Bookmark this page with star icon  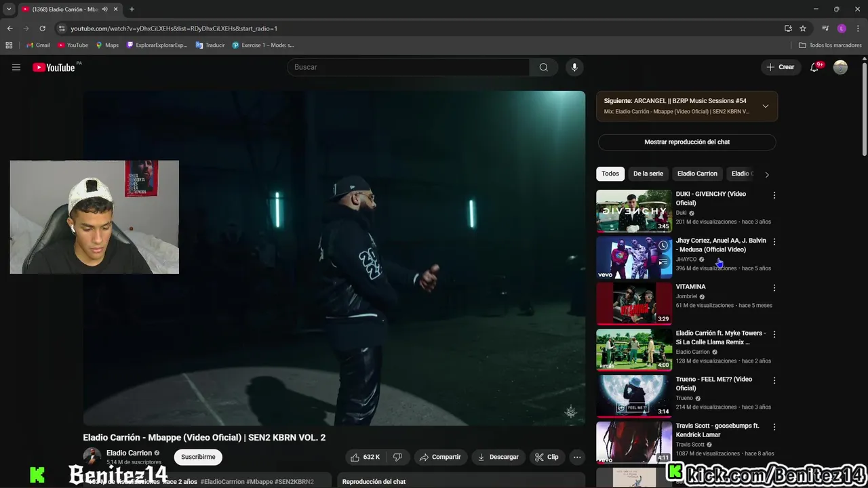(803, 28)
